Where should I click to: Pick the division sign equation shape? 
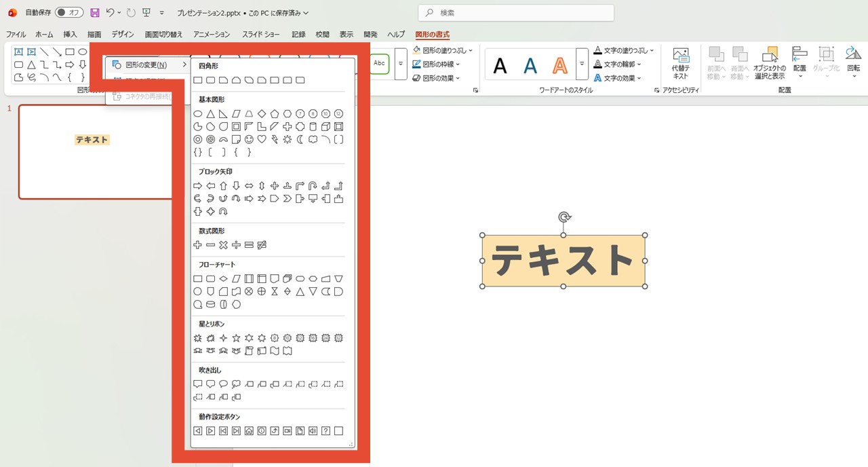[x=236, y=245]
